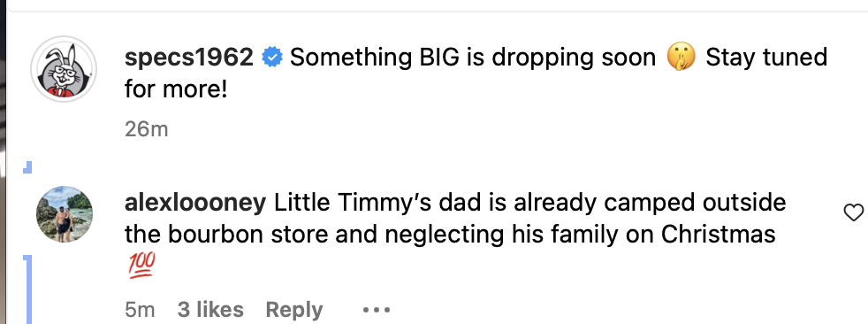
Task: Click the blue verified badge beside specs1962
Action: 272,58
